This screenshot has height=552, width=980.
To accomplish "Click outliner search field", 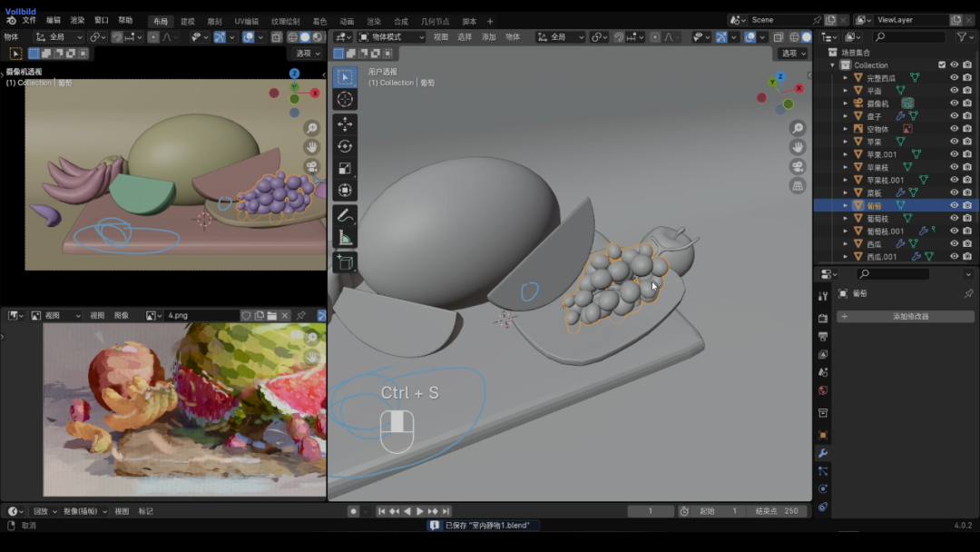I will click(908, 37).
